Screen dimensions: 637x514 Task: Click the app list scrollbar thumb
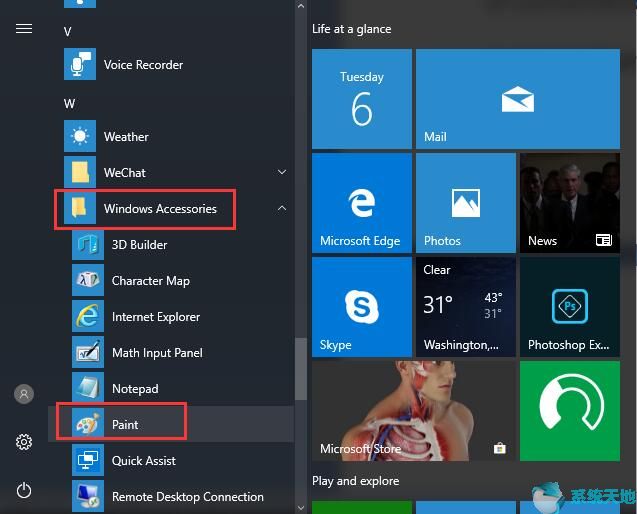pos(301,369)
